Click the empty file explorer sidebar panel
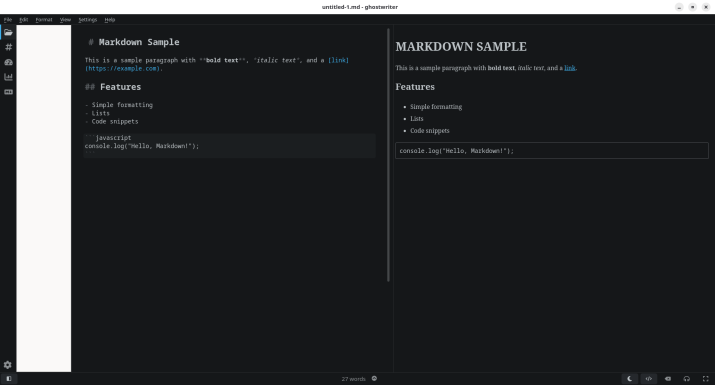The width and height of the screenshot is (715, 385). 44,198
